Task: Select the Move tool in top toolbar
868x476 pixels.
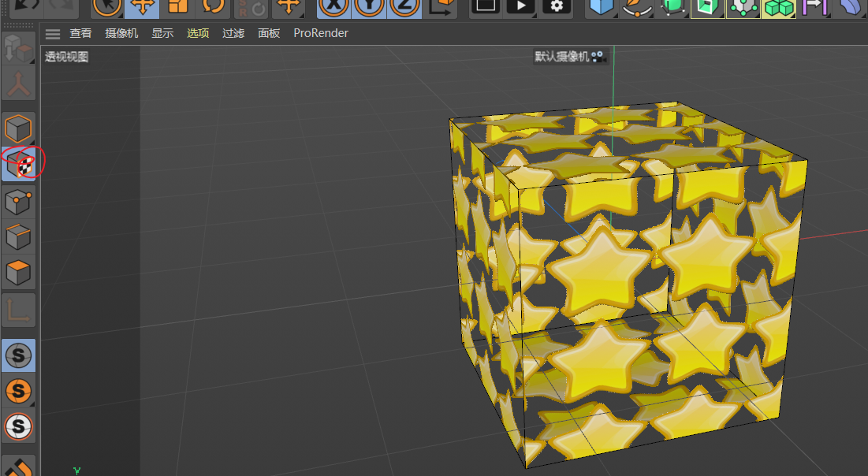Action: coord(142,6)
